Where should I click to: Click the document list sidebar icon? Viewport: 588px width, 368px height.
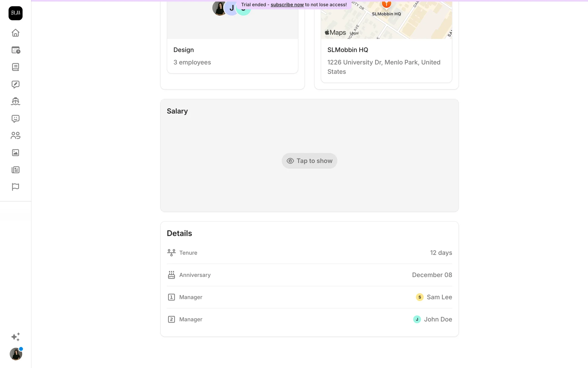tap(16, 67)
